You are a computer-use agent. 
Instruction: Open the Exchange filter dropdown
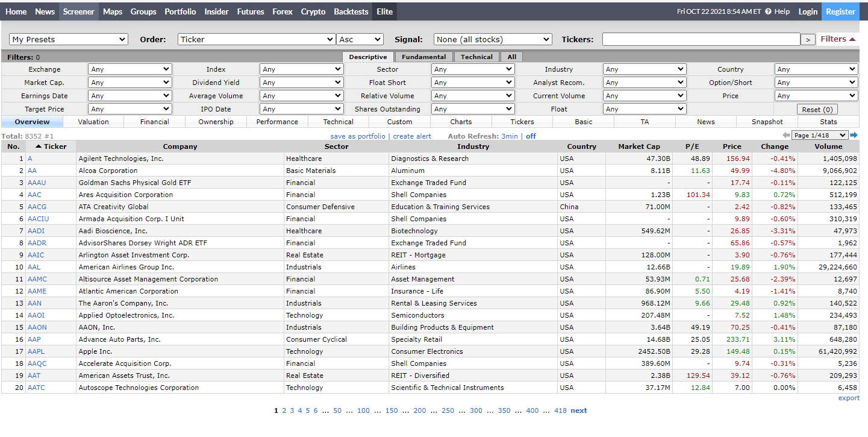click(130, 69)
